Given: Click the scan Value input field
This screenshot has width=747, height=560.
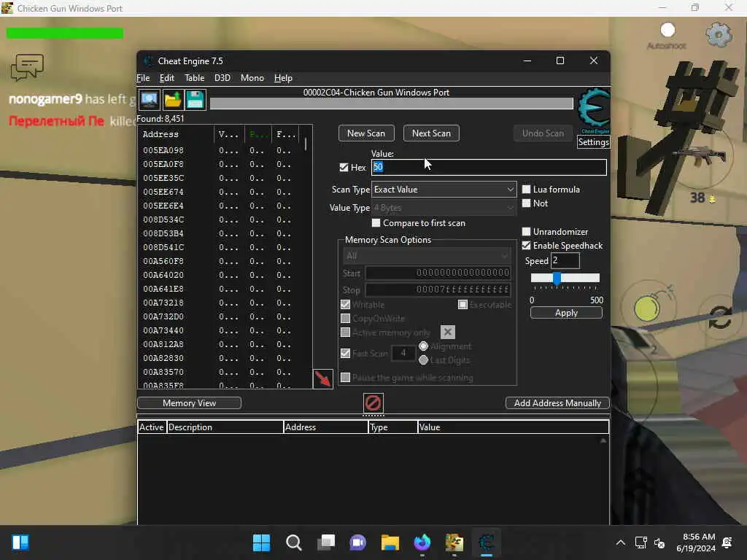Looking at the screenshot, I should 489,167.
